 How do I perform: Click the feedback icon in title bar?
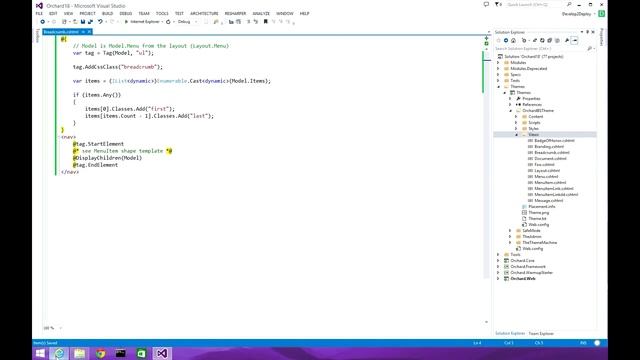point(486,4)
